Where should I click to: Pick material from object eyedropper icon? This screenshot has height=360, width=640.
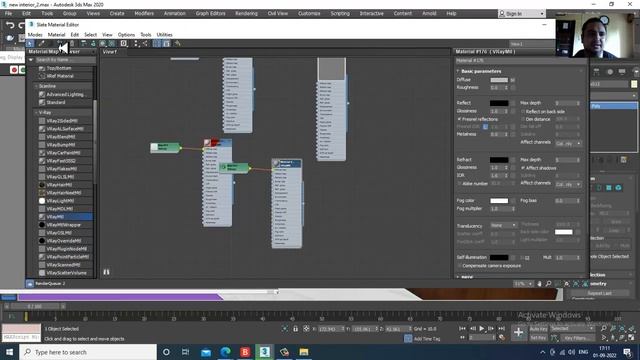[41, 43]
